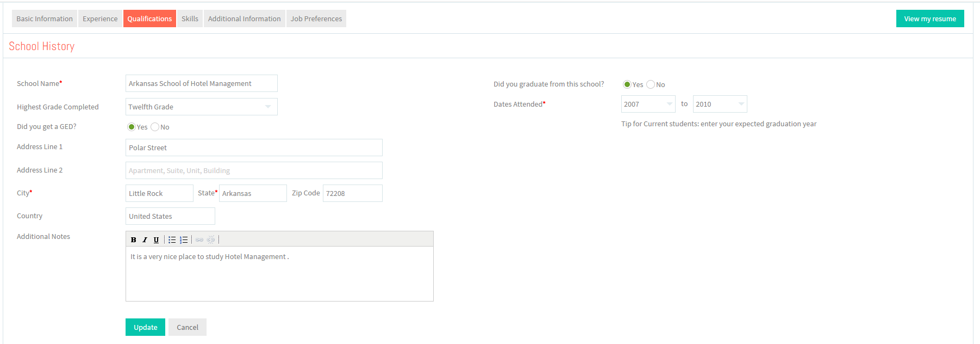Viewport: 980px width, 344px height.
Task: Click the Update button
Action: click(x=145, y=327)
